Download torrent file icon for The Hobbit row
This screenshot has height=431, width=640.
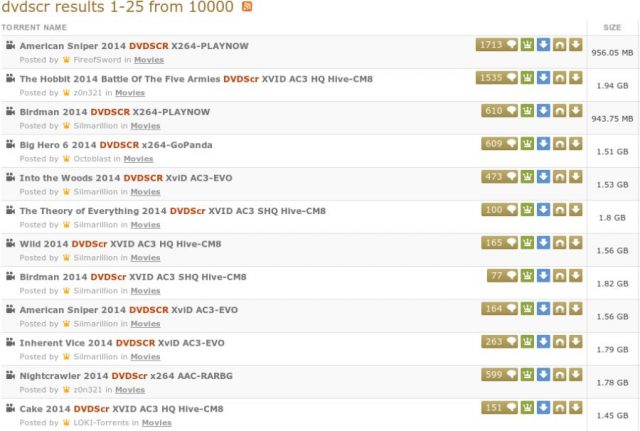576,78
